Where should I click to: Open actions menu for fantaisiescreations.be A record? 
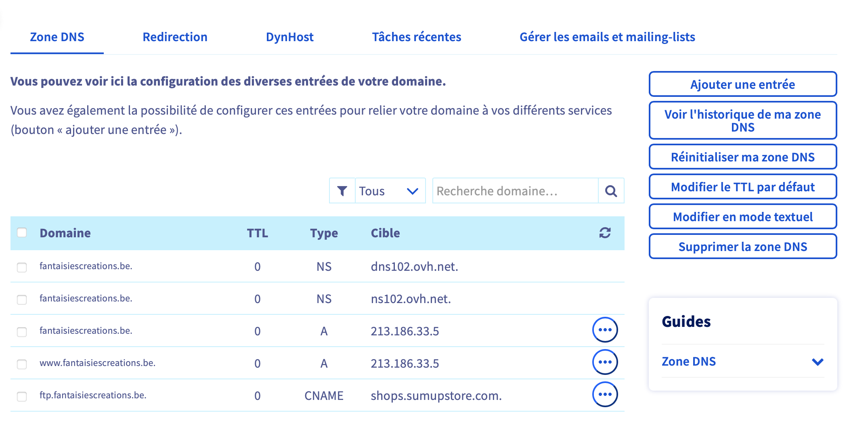(605, 330)
